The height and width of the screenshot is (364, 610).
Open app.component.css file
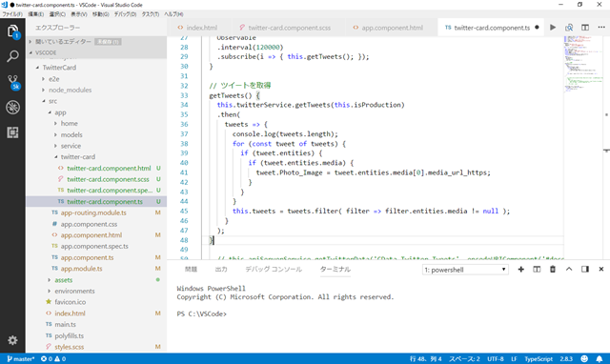point(96,224)
